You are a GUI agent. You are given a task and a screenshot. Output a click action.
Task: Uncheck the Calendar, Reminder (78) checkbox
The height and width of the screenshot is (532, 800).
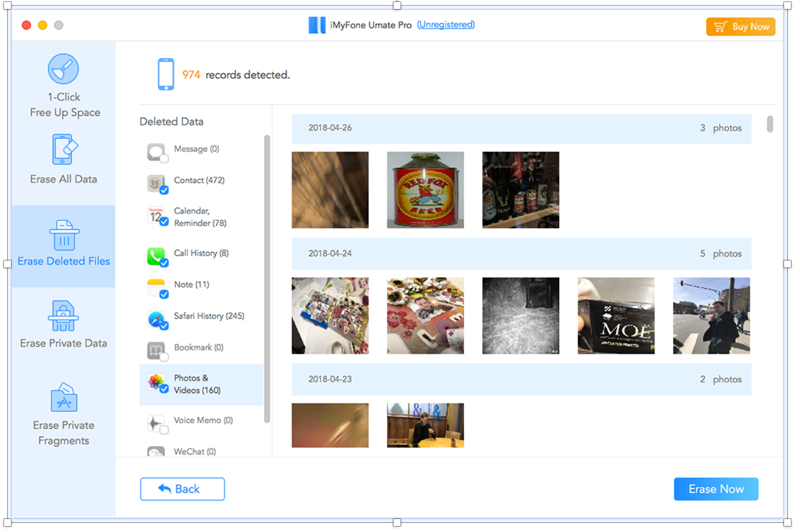click(x=164, y=222)
